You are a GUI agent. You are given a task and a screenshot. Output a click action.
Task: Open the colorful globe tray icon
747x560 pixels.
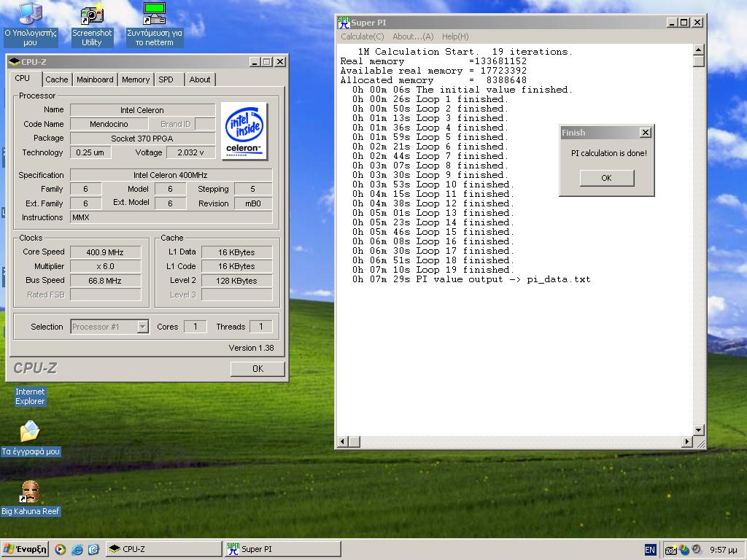coord(684,550)
